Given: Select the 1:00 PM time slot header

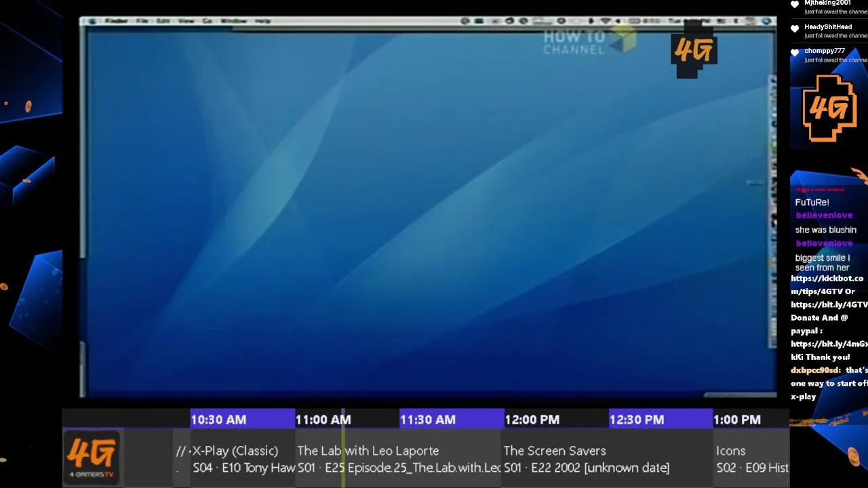Looking at the screenshot, I should 751,420.
